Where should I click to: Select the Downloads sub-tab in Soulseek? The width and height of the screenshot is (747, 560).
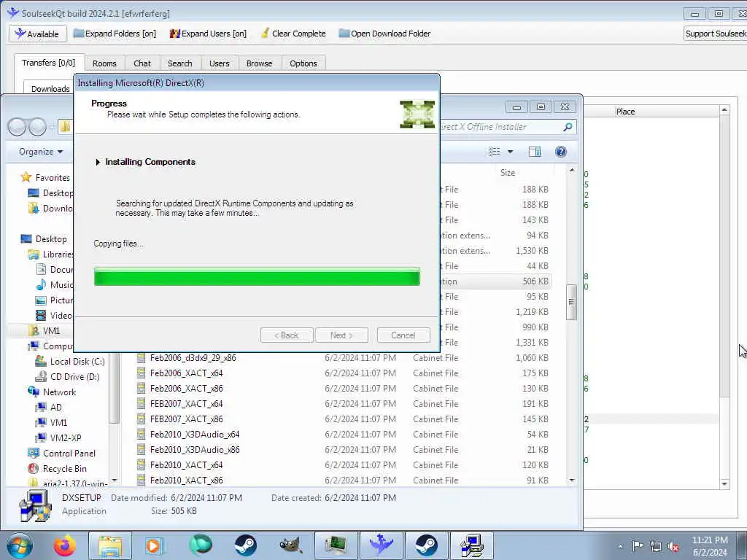click(x=50, y=88)
